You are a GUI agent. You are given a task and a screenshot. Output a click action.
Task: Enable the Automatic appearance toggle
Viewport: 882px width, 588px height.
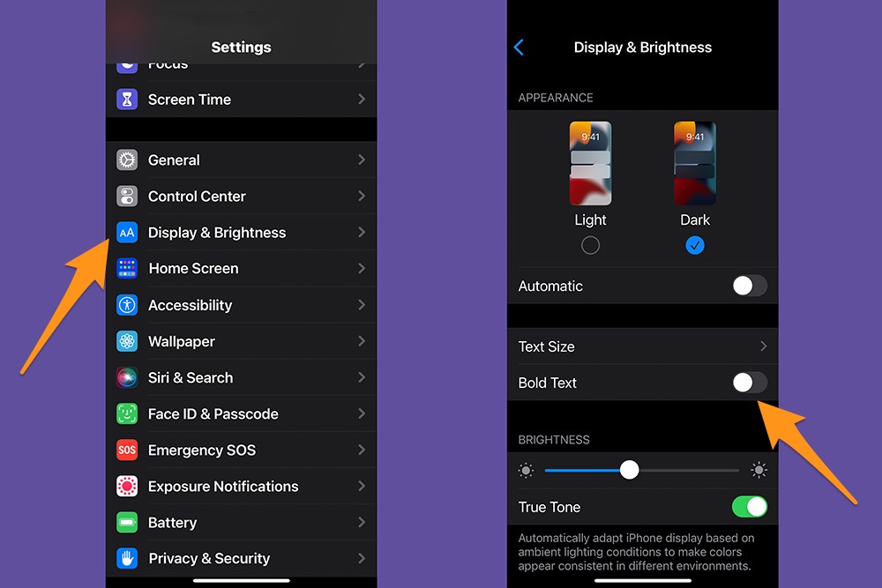[749, 286]
